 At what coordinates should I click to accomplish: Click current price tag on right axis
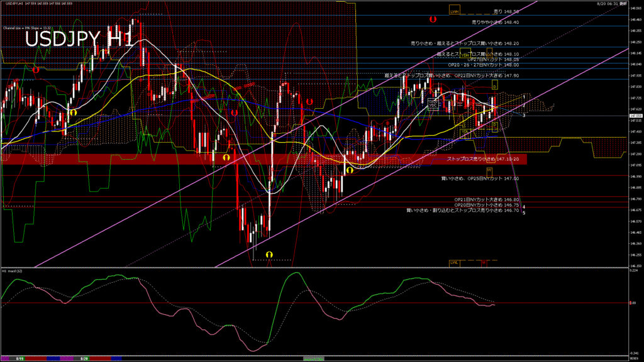coord(635,116)
